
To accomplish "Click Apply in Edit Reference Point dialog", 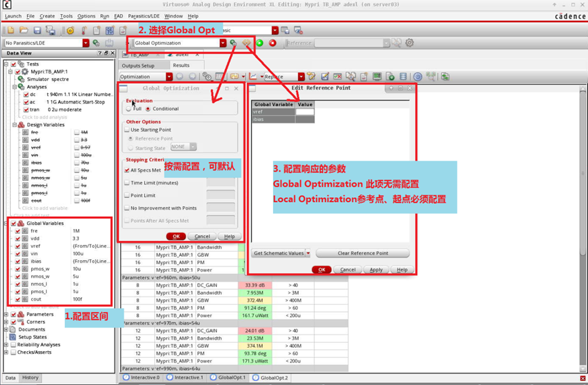I will tap(376, 270).
